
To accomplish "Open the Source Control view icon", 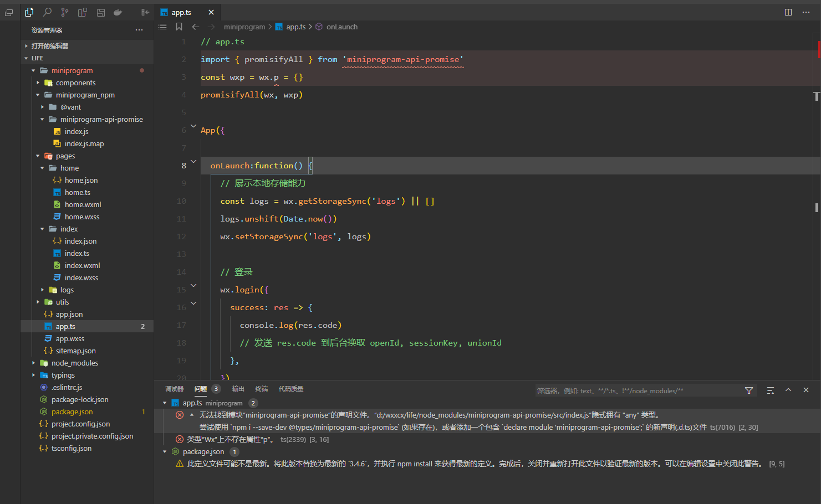I will [65, 12].
